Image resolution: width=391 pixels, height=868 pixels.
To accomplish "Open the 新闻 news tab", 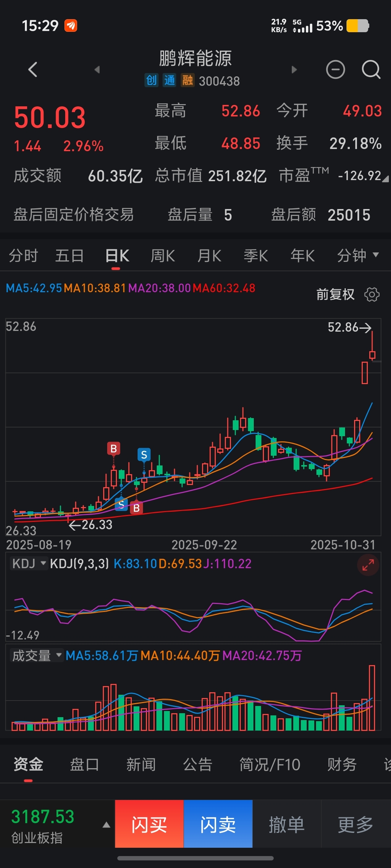I will click(x=141, y=764).
